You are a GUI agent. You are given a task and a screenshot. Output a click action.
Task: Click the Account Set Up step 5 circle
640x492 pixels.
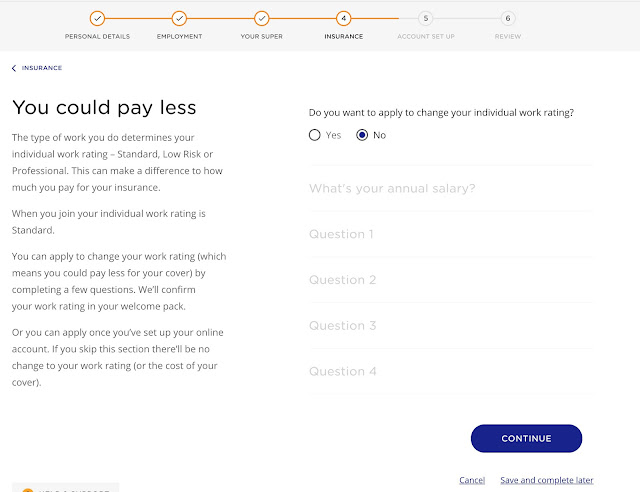click(x=426, y=18)
